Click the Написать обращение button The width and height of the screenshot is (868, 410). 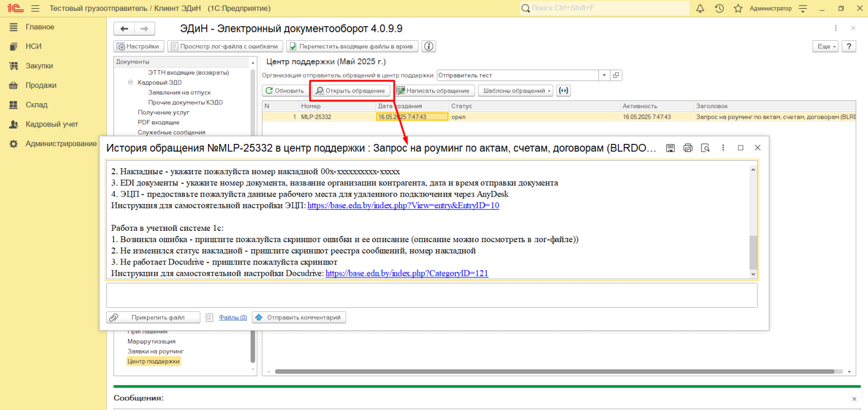(x=433, y=91)
